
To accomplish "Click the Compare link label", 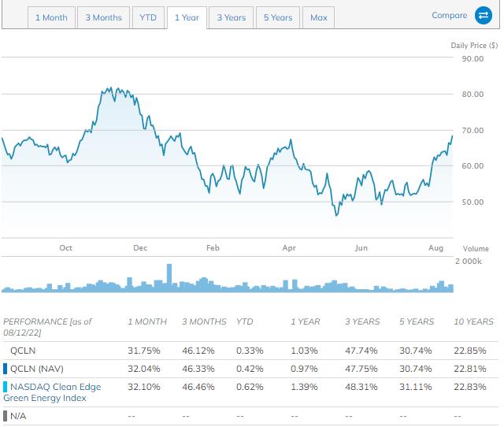I will coord(449,16).
